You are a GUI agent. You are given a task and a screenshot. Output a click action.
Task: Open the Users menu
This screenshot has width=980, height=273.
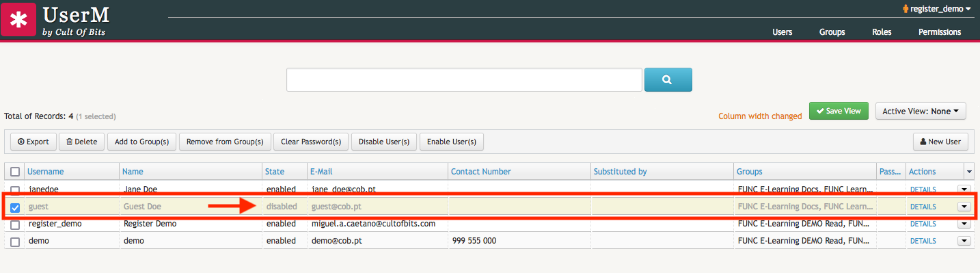click(x=782, y=32)
